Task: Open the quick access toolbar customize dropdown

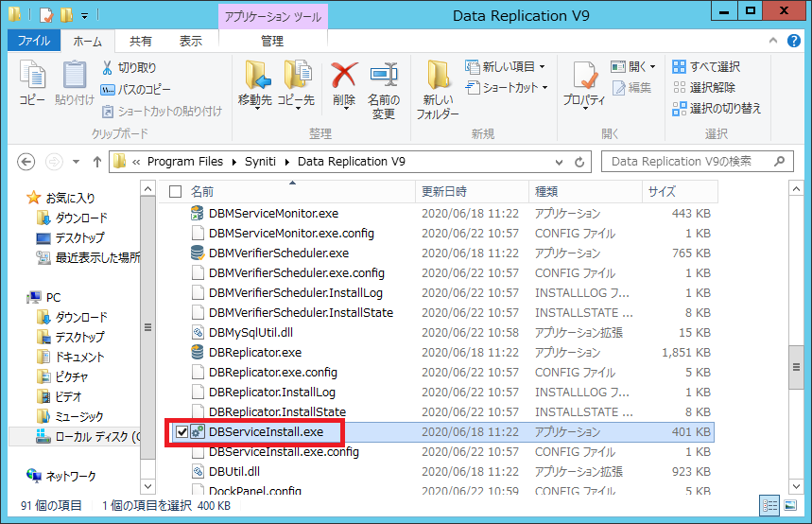Action: coord(84,16)
